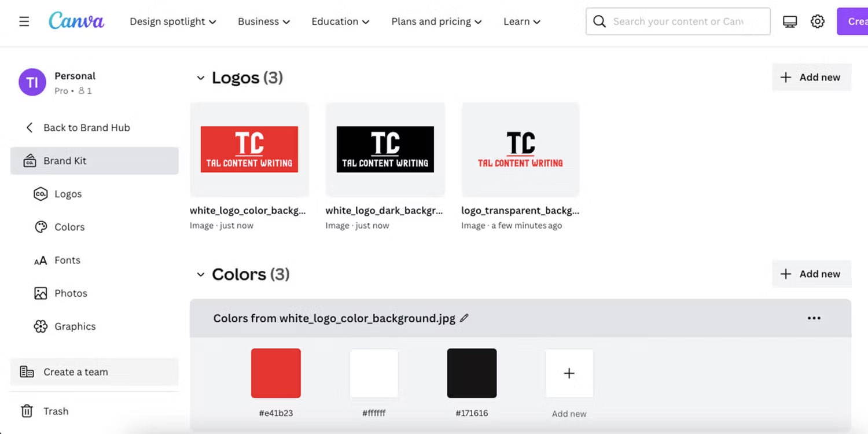This screenshot has height=434, width=868.
Task: Collapse the Colors section chevron
Action: 200,274
